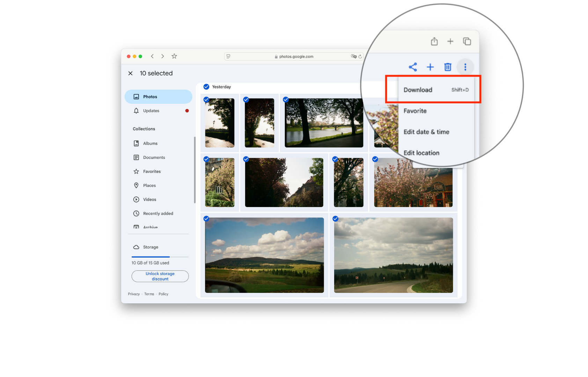Click the reload icon in address bar
Viewport: 588px width, 377px height.
[360, 57]
